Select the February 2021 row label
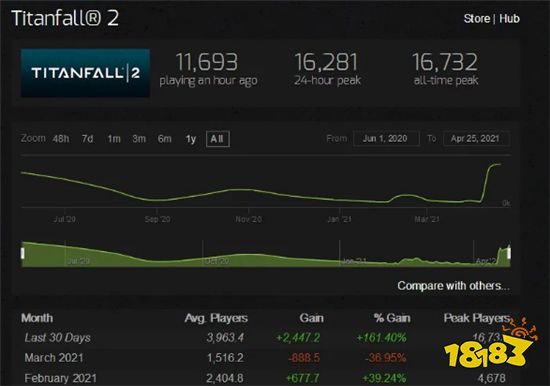The image size is (550, 386). click(x=60, y=378)
